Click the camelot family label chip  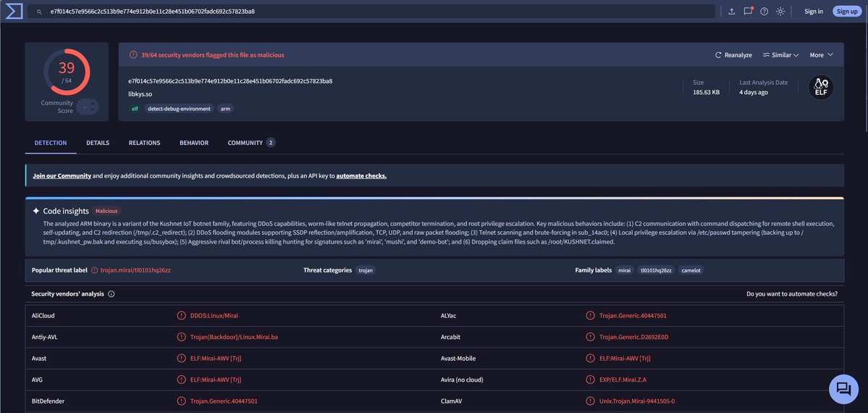click(x=691, y=270)
